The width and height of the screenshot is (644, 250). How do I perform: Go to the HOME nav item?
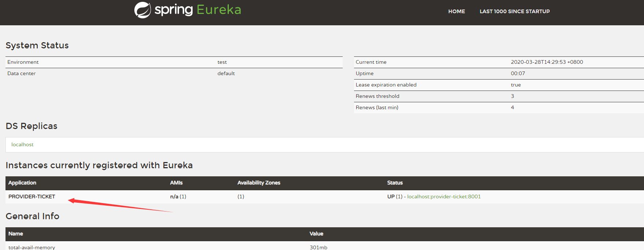pyautogui.click(x=456, y=11)
